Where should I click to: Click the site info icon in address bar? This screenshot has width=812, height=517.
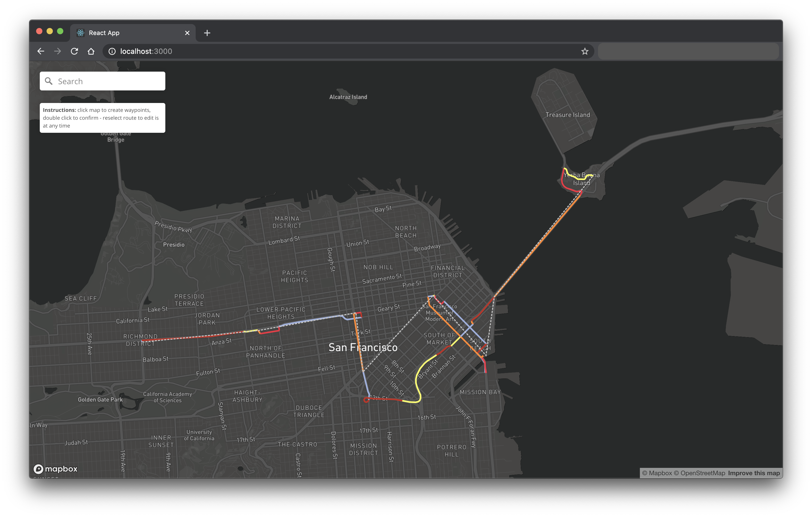[x=112, y=51]
